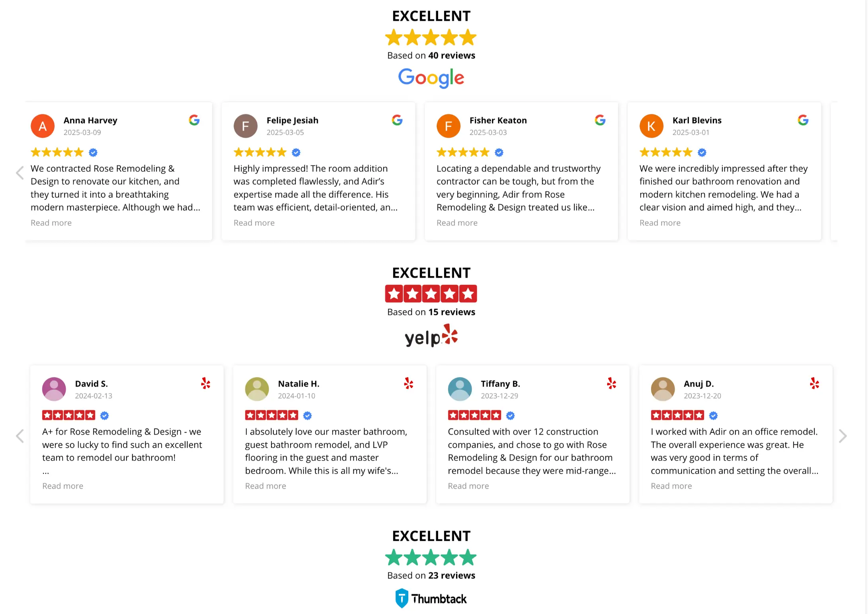Click the Thumbtack logo
The image size is (868, 614).
point(431,598)
